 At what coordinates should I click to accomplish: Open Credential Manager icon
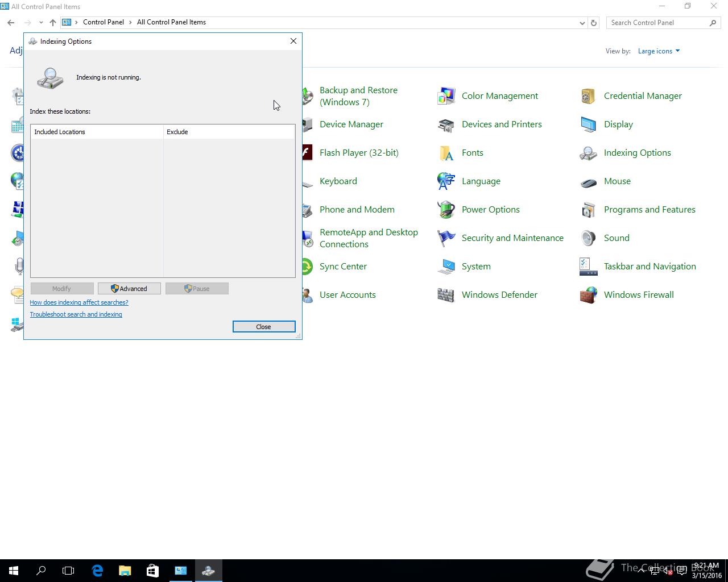(588, 96)
